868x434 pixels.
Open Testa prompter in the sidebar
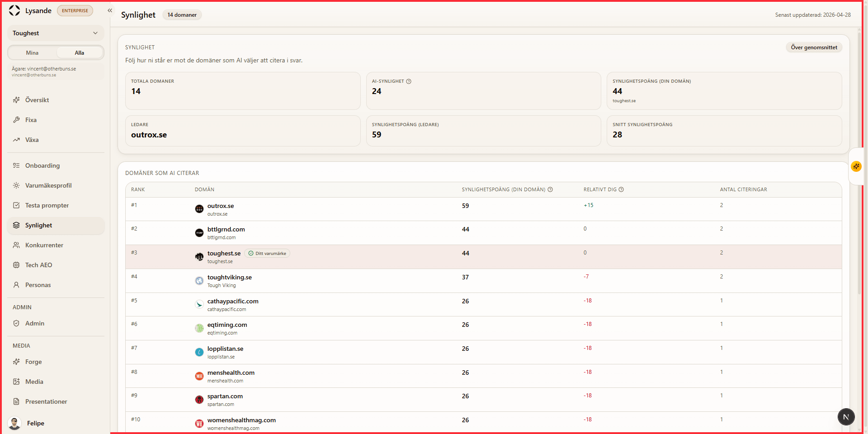(56, 205)
